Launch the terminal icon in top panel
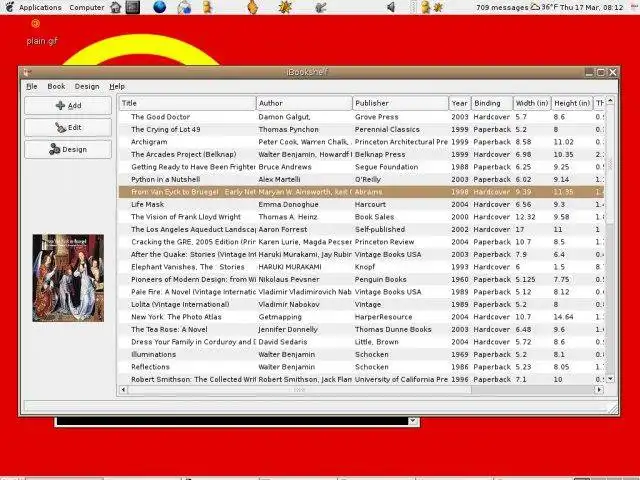Image resolution: width=640 pixels, height=480 pixels. (133, 7)
